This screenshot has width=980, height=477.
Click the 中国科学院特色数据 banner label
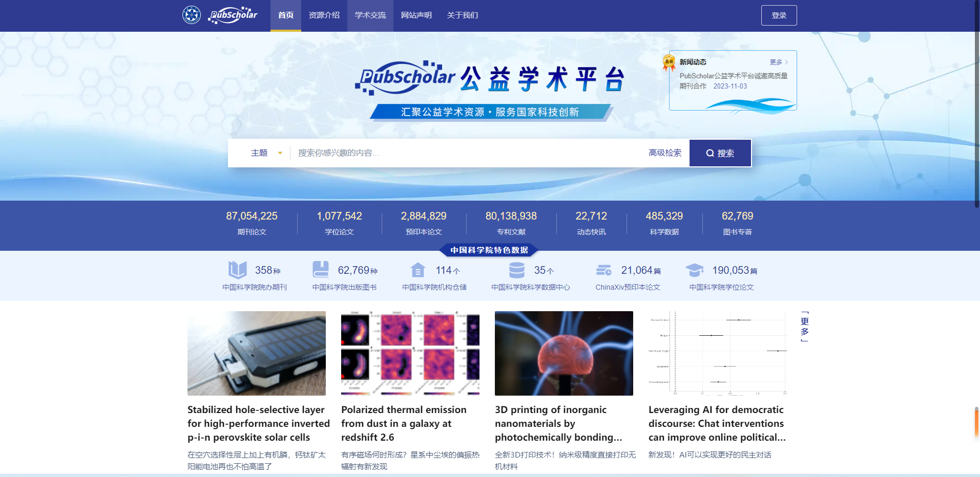pyautogui.click(x=489, y=250)
